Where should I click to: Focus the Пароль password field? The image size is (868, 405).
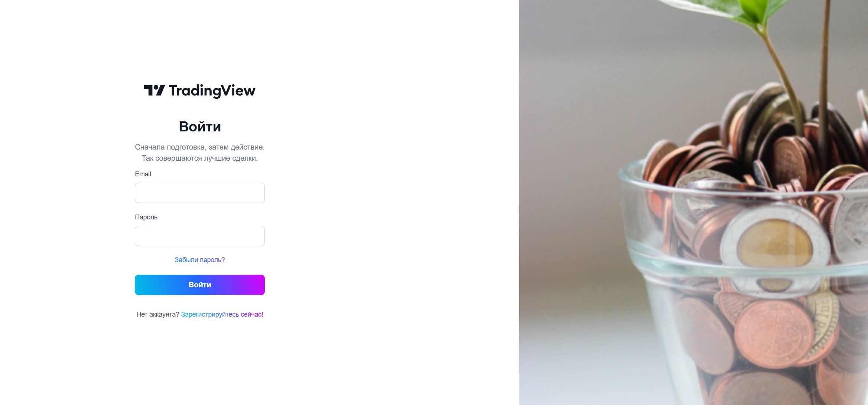[200, 236]
